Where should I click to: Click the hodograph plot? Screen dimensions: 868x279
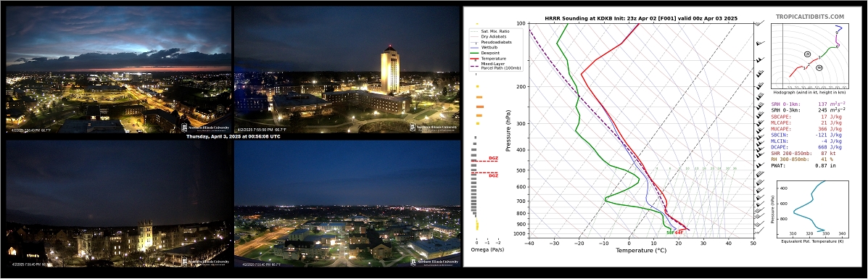tap(811, 57)
